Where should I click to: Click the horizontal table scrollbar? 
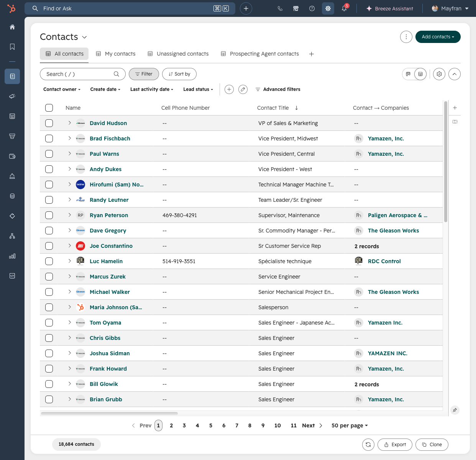(x=109, y=413)
